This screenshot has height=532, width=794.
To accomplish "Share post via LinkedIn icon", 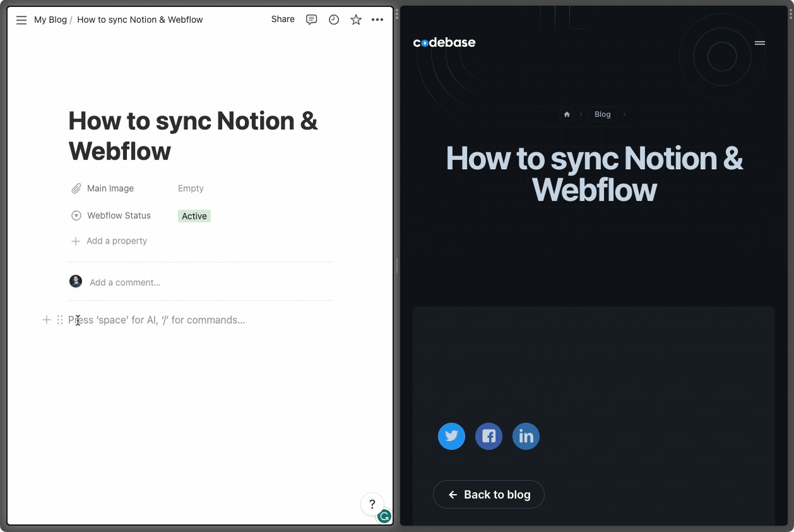I will coord(526,436).
